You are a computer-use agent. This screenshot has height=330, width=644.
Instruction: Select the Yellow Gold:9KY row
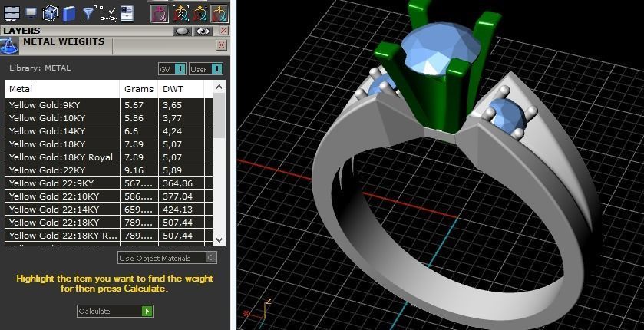tap(108, 105)
